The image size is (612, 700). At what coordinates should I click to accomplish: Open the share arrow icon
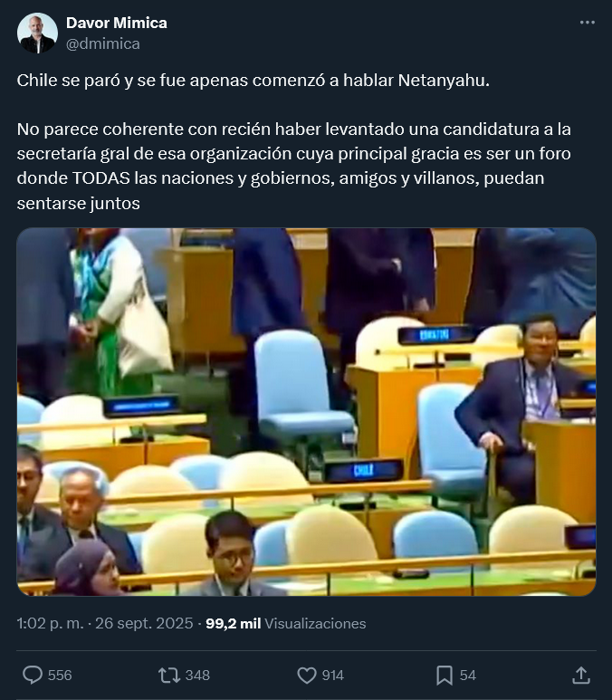coord(581,675)
